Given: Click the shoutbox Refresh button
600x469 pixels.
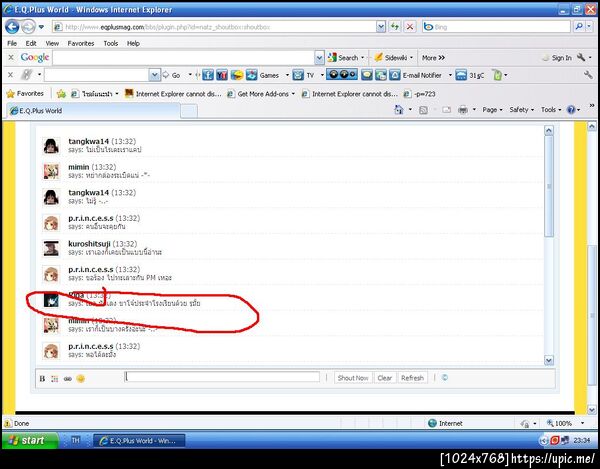Looking at the screenshot, I should [412, 378].
